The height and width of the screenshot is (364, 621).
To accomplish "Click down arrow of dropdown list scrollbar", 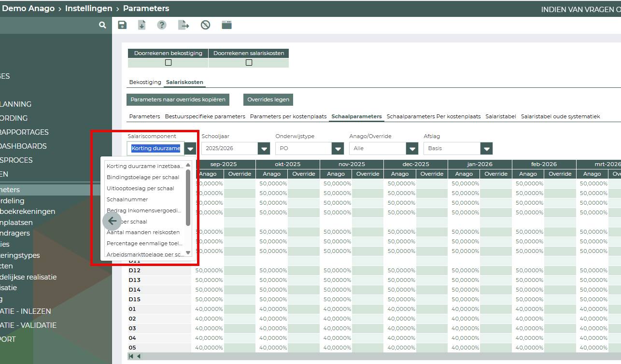I will pos(188,253).
